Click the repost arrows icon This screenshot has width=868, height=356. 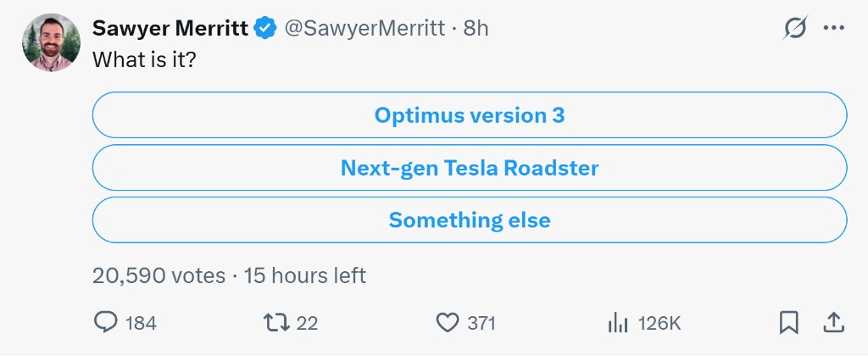(276, 322)
